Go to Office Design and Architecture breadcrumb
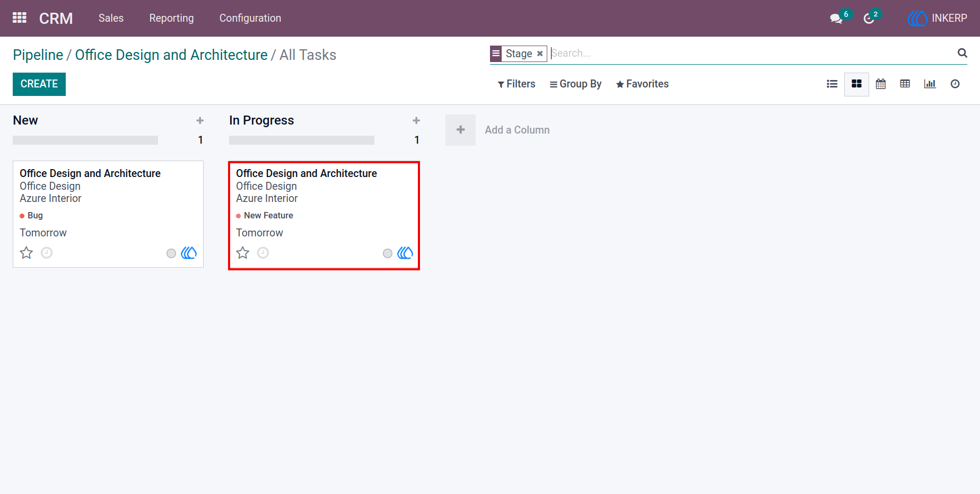980x494 pixels. 171,55
